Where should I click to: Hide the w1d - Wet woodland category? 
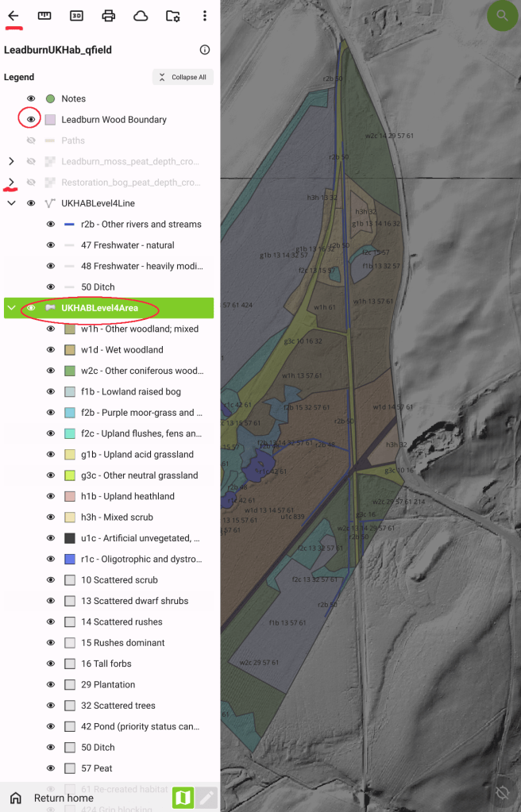pyautogui.click(x=51, y=349)
